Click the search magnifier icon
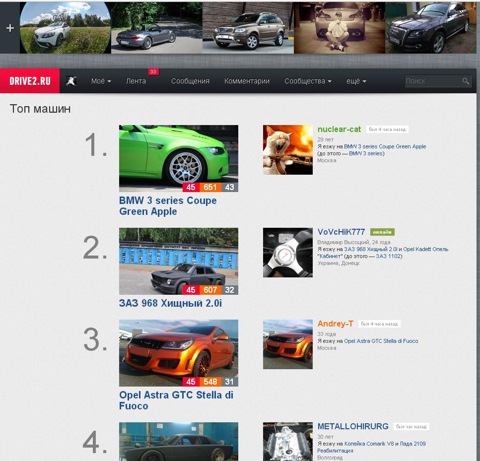This screenshot has height=461, width=480. 466,81
